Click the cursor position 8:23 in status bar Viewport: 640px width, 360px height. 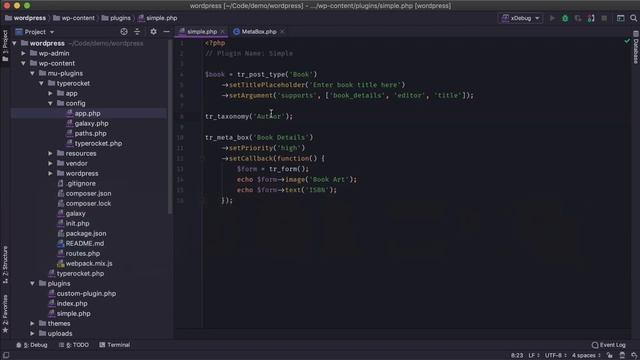point(517,356)
